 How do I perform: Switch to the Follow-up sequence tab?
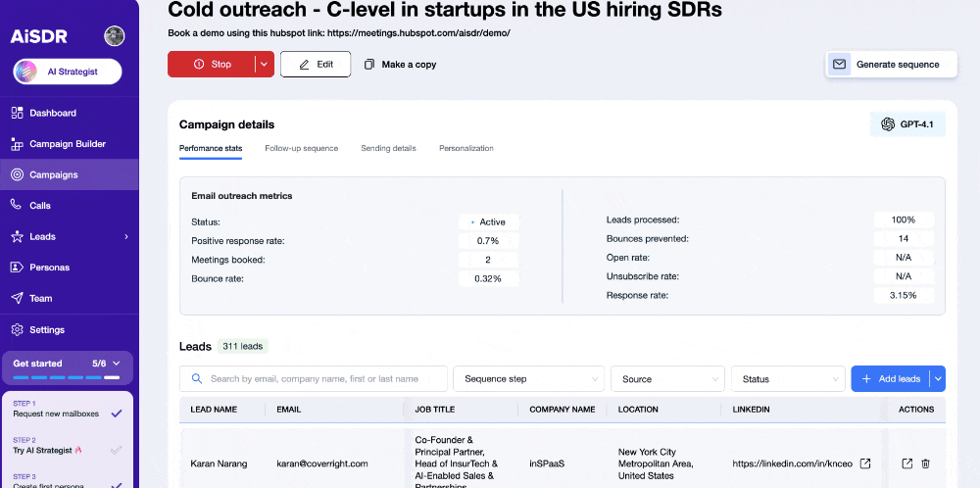[x=301, y=149]
